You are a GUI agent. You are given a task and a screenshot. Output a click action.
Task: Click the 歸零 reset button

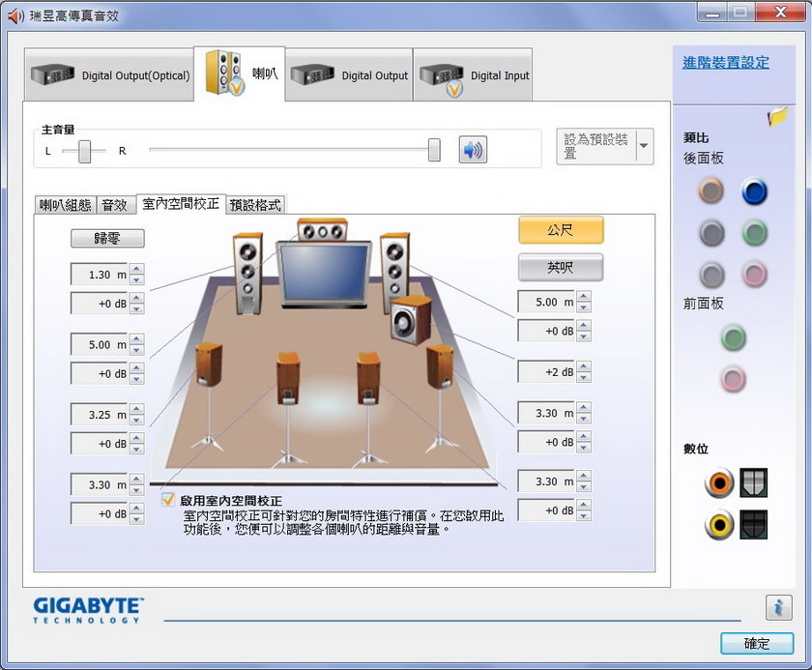(107, 238)
